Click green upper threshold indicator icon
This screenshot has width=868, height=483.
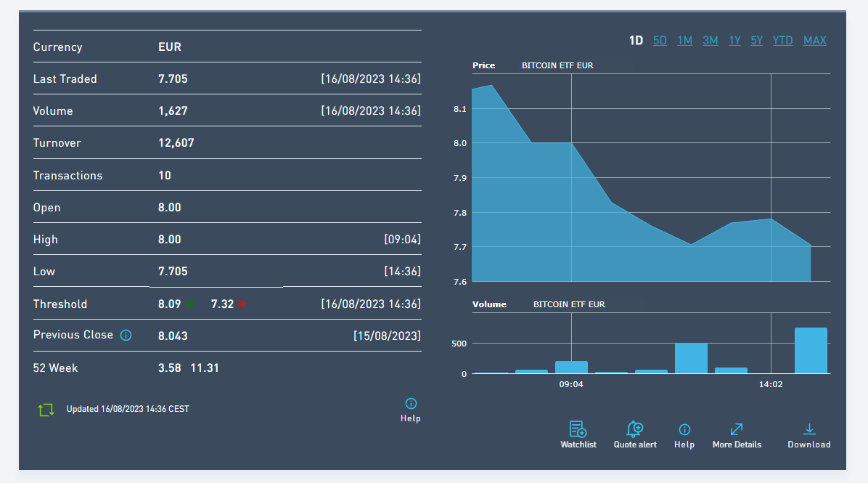point(189,304)
